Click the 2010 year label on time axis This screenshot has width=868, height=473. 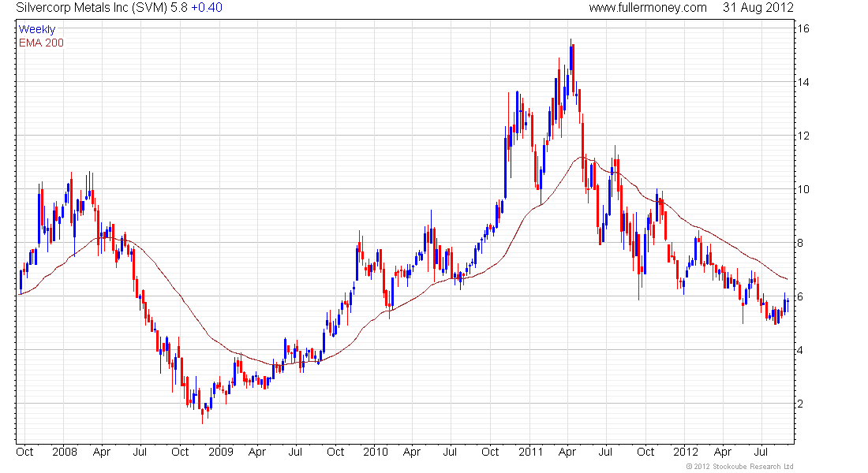point(376,452)
